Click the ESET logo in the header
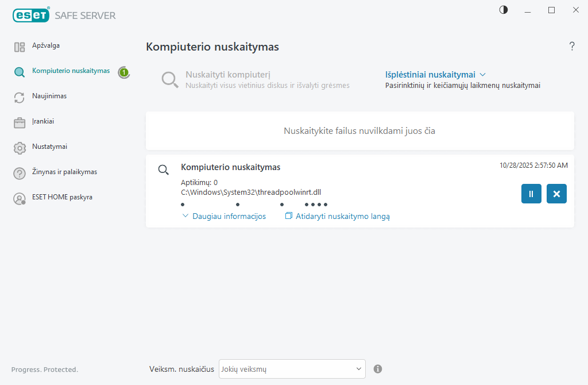This screenshot has width=588, height=385. point(31,15)
